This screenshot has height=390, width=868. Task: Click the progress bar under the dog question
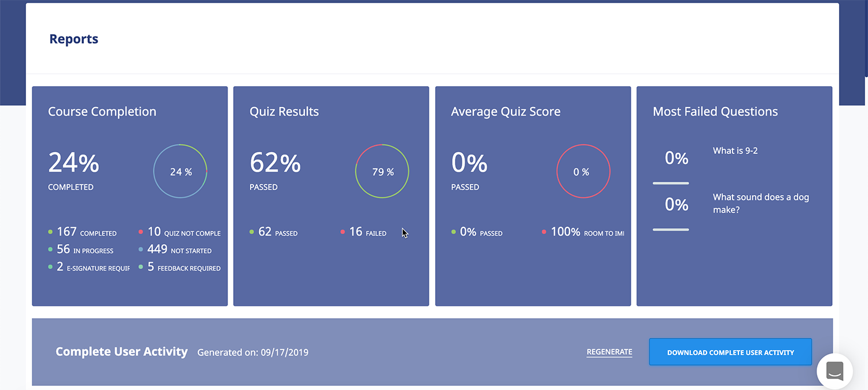(x=671, y=230)
